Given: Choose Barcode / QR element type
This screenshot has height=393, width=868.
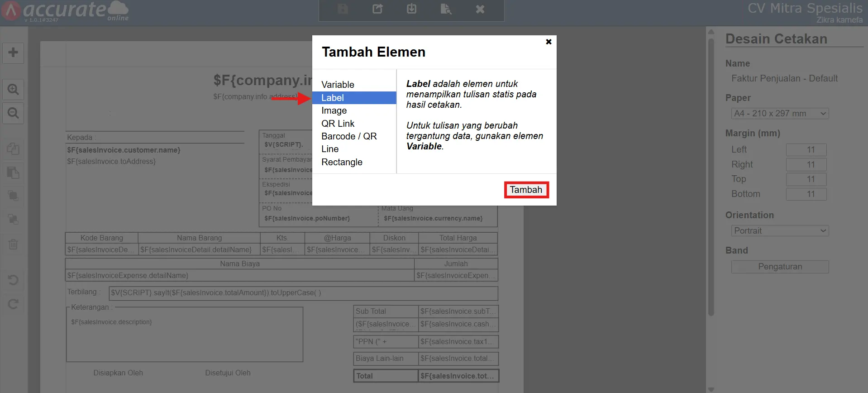Looking at the screenshot, I should click(349, 136).
